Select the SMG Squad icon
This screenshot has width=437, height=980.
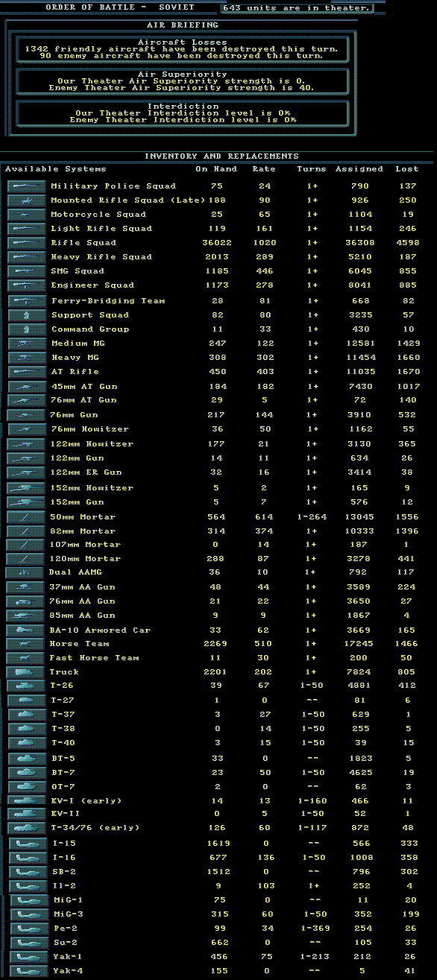pos(26,271)
